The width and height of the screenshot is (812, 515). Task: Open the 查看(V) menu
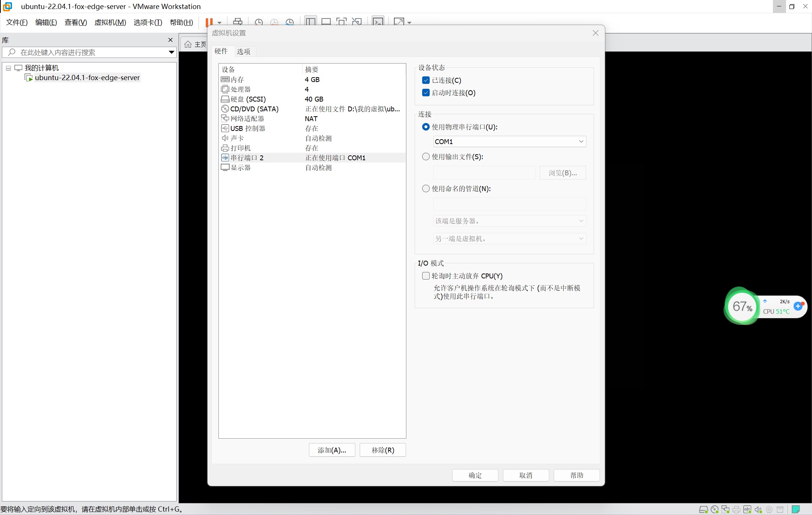click(76, 22)
